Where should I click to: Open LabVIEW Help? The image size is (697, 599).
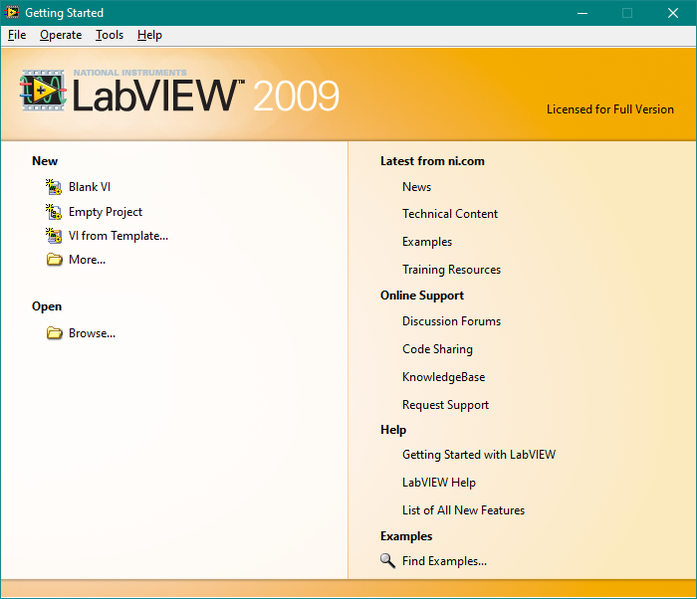pyautogui.click(x=439, y=483)
